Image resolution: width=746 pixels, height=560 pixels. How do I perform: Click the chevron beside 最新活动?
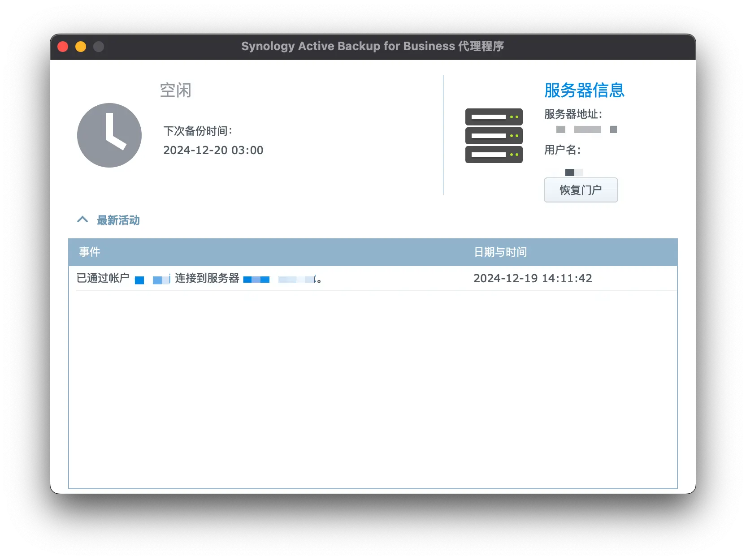82,220
